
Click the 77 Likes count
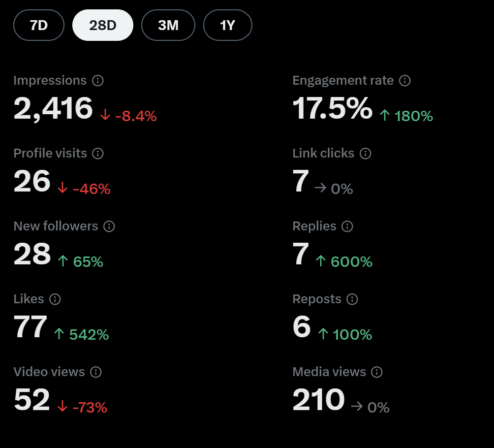click(31, 327)
